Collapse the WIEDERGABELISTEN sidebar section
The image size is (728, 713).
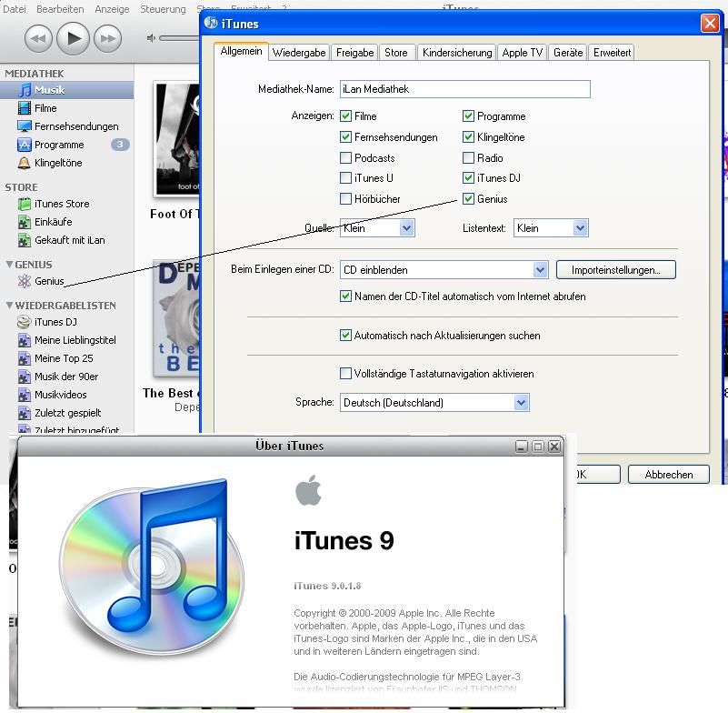click(x=9, y=306)
